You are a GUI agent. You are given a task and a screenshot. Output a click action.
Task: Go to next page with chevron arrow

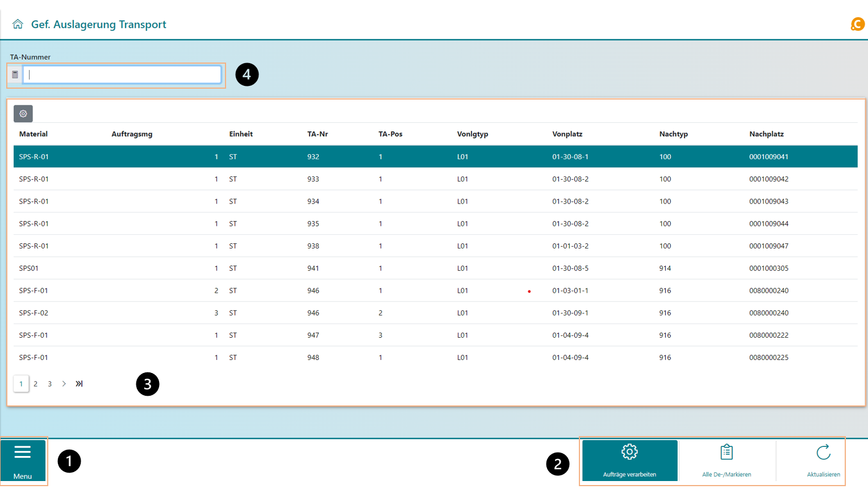[x=64, y=384]
